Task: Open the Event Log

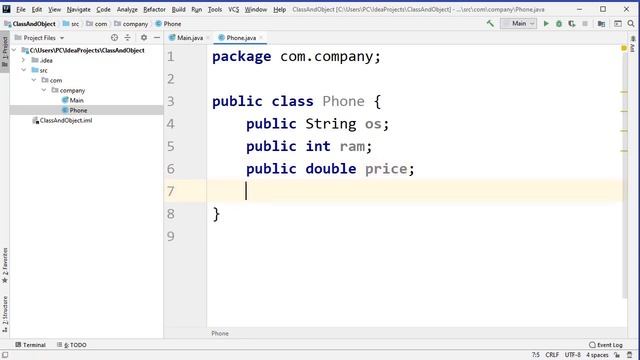Action: [x=606, y=345]
